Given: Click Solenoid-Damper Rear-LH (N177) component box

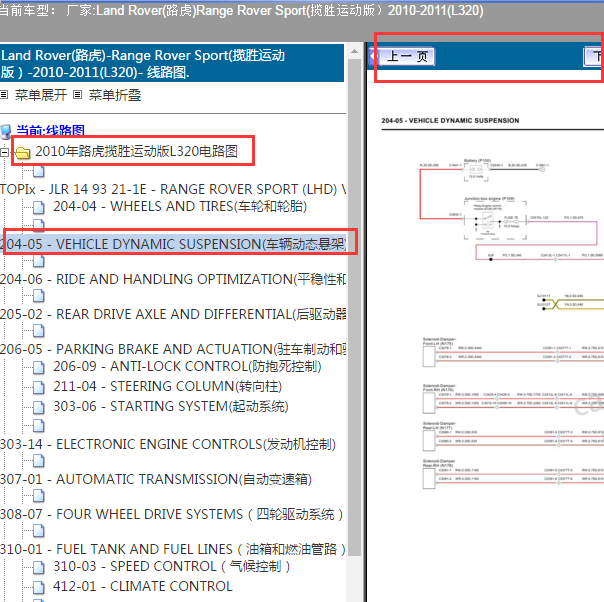Looking at the screenshot, I should coord(429,441).
